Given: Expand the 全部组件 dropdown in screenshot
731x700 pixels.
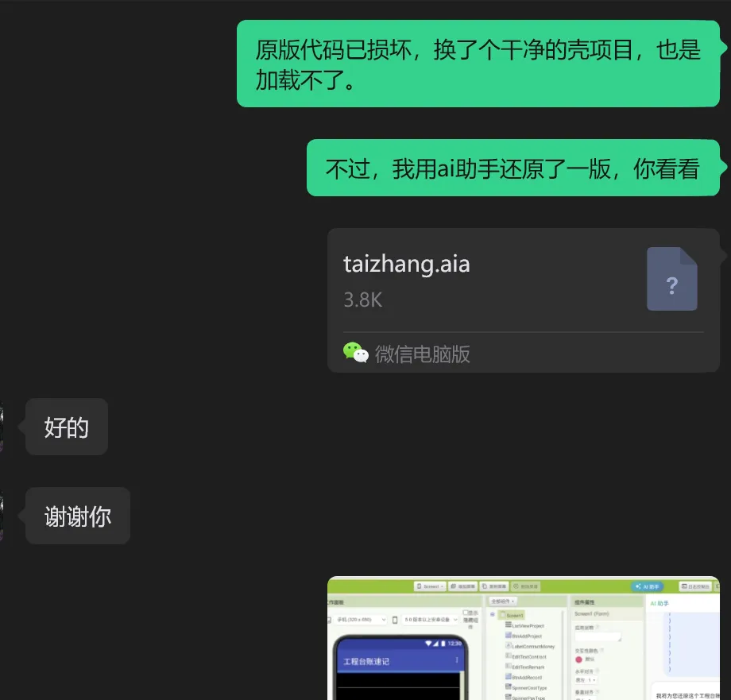Looking at the screenshot, I should click(x=503, y=601).
